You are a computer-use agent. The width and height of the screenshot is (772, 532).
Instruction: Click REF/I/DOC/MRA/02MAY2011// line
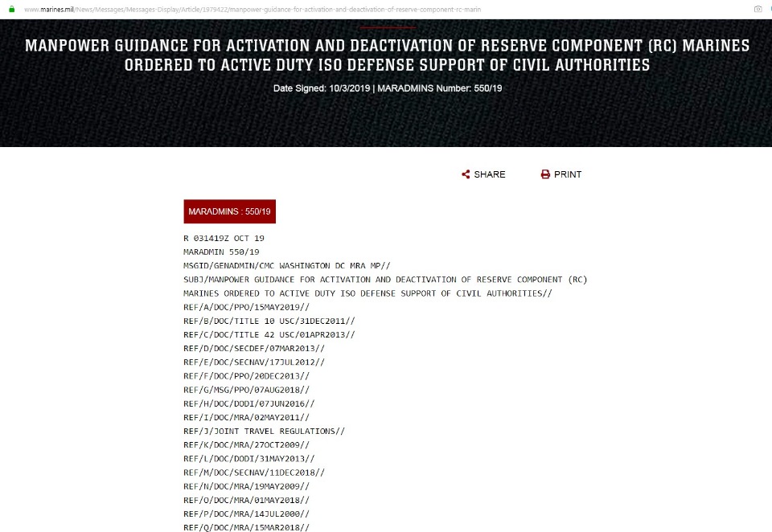point(247,417)
